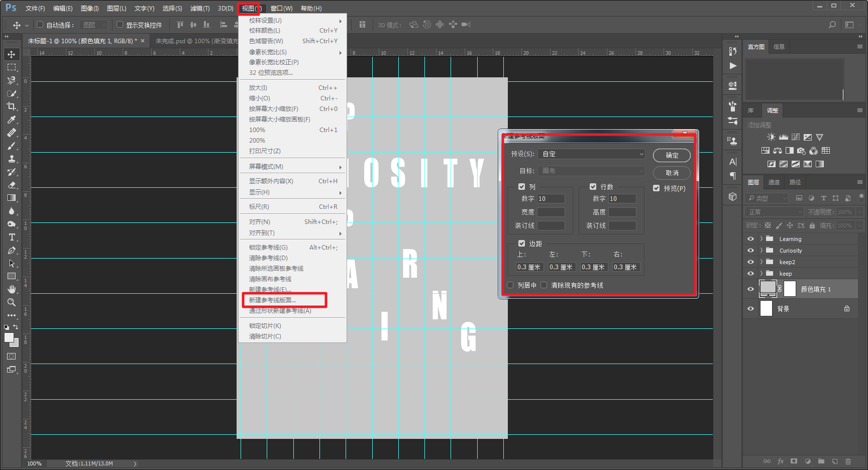Open the 滤镜(T) menu
Image resolution: width=868 pixels, height=470 pixels.
click(x=200, y=9)
